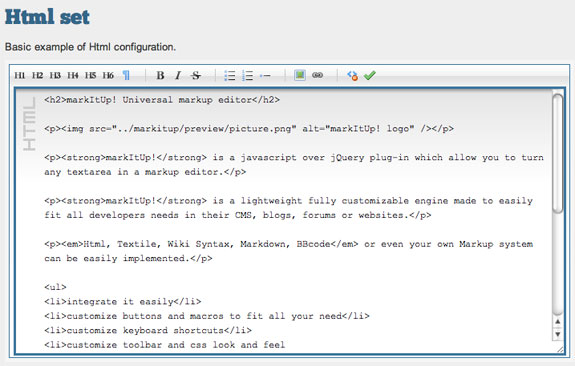Clean tags with the clean icon

(x=352, y=76)
